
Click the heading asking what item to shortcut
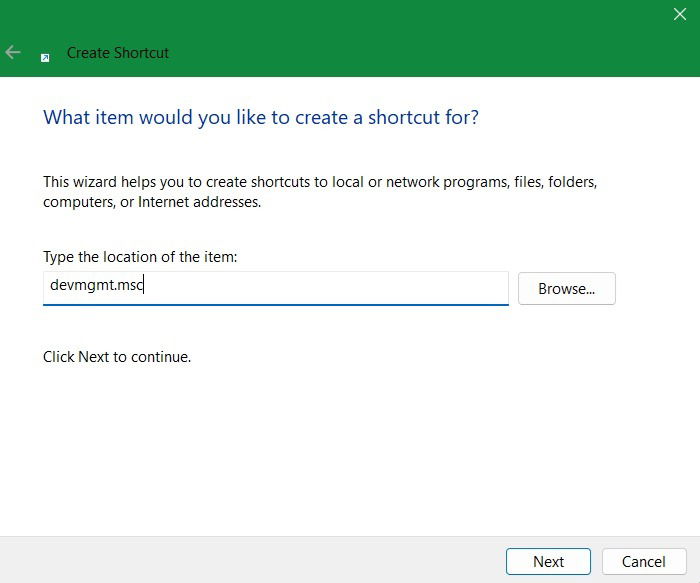(x=260, y=117)
